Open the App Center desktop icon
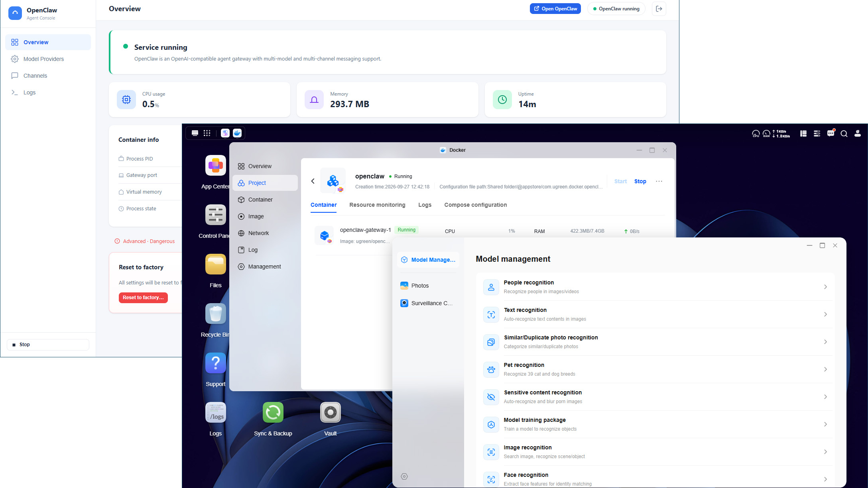The height and width of the screenshot is (488, 868). pos(215,166)
